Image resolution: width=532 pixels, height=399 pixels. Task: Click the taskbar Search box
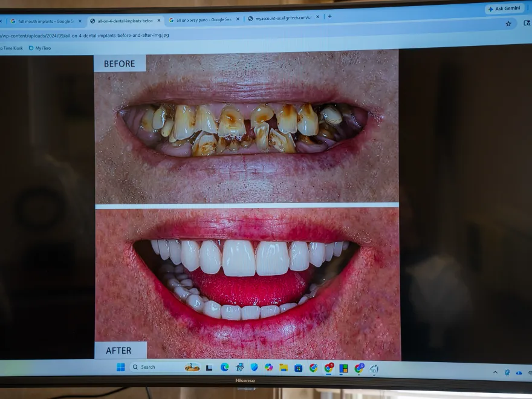[x=165, y=367]
